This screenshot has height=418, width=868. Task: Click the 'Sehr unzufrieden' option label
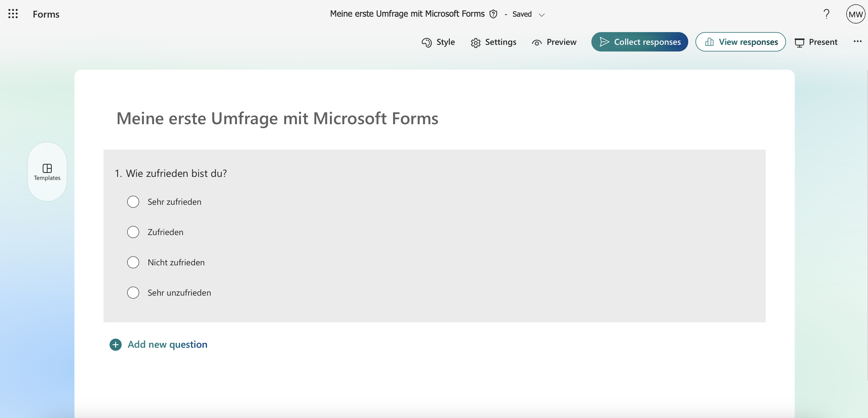click(179, 293)
